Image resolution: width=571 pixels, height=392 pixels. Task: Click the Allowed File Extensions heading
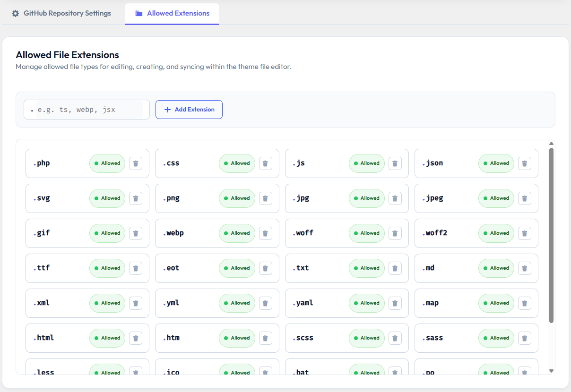[67, 55]
